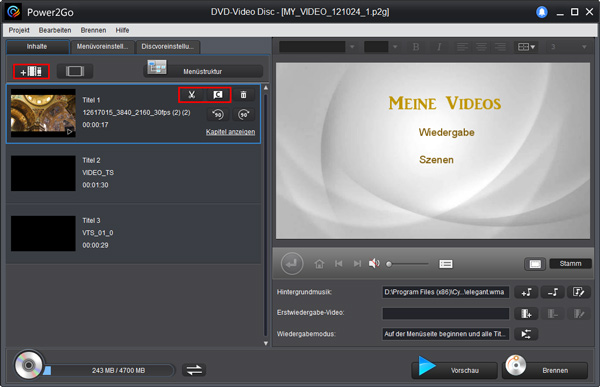Select the Titel 3 VTS_01_0 thumbnail

click(43, 234)
